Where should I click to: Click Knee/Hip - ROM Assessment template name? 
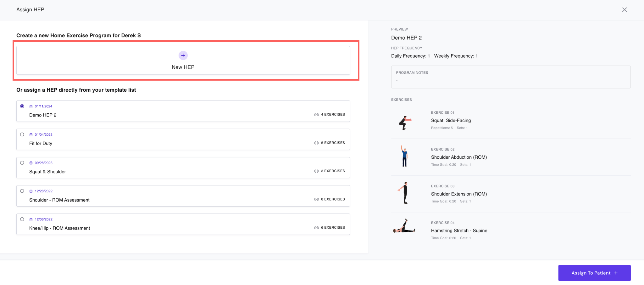[x=59, y=228]
